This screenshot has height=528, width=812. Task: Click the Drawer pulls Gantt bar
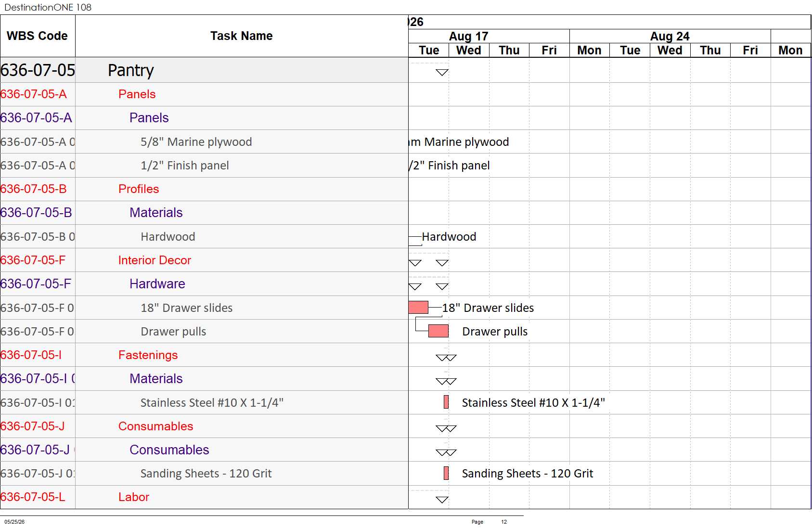point(438,331)
